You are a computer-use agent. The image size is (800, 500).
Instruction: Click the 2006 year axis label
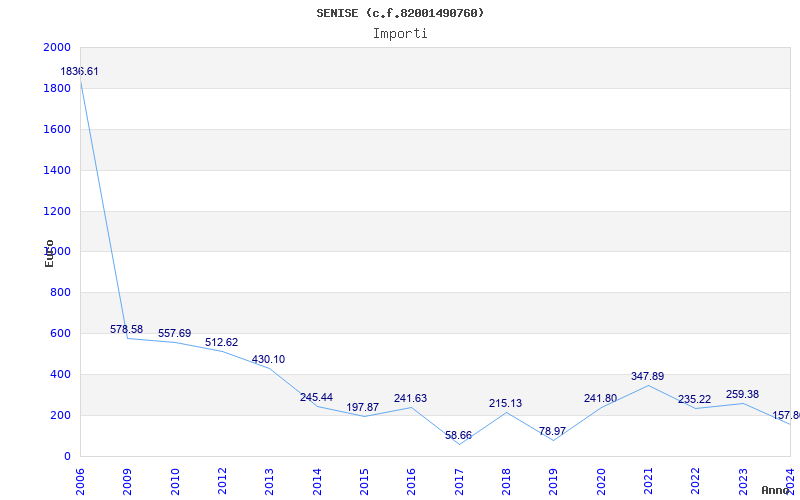tap(80, 482)
